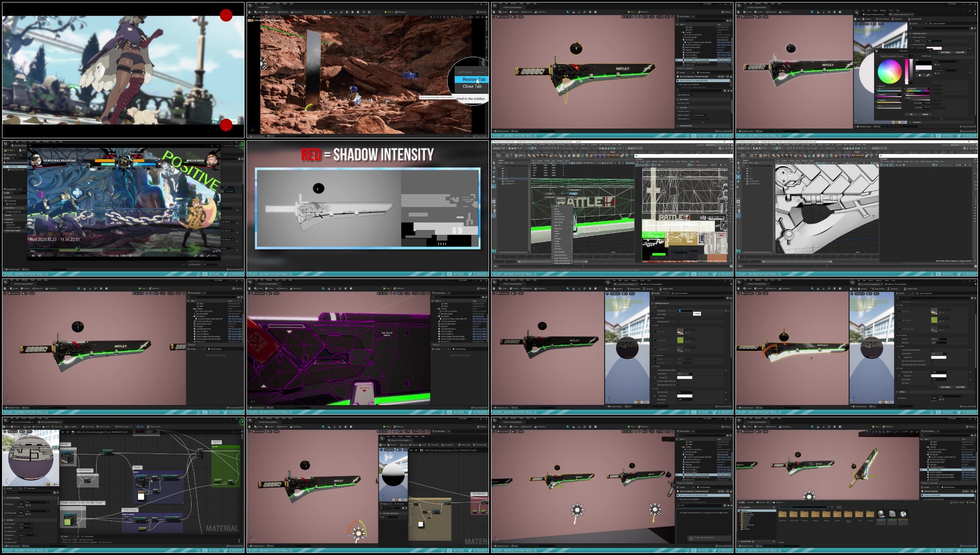This screenshot has height=555, width=980.
Task: Toggle Hide Unrelated in the Material Graph toolbar
Action: tap(122, 426)
